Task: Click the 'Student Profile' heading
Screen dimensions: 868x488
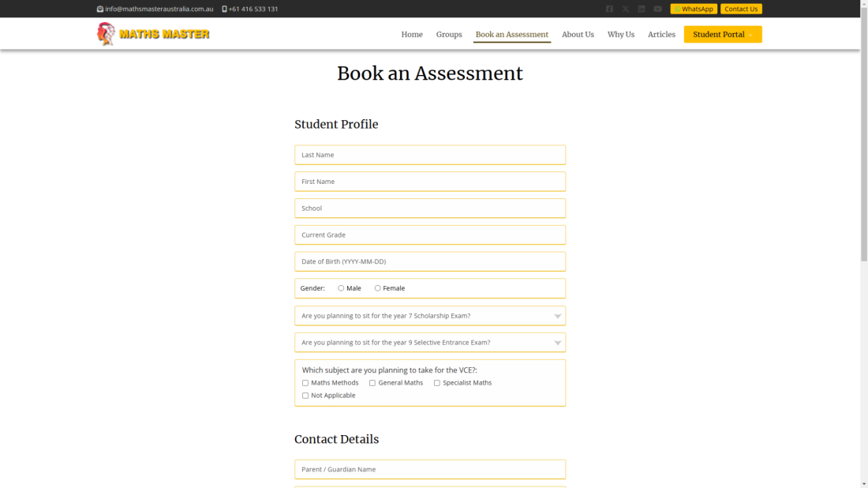Action: pyautogui.click(x=336, y=124)
